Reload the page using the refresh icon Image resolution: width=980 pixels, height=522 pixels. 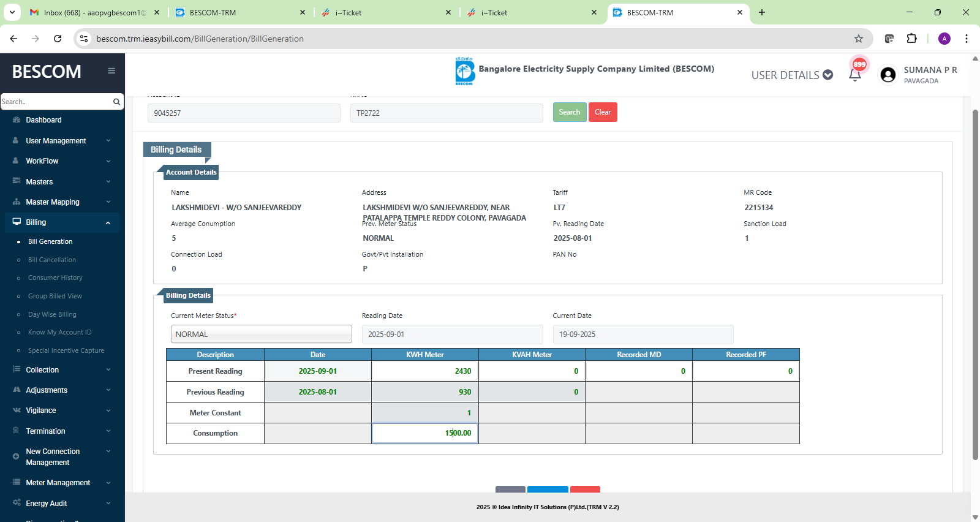coord(58,39)
